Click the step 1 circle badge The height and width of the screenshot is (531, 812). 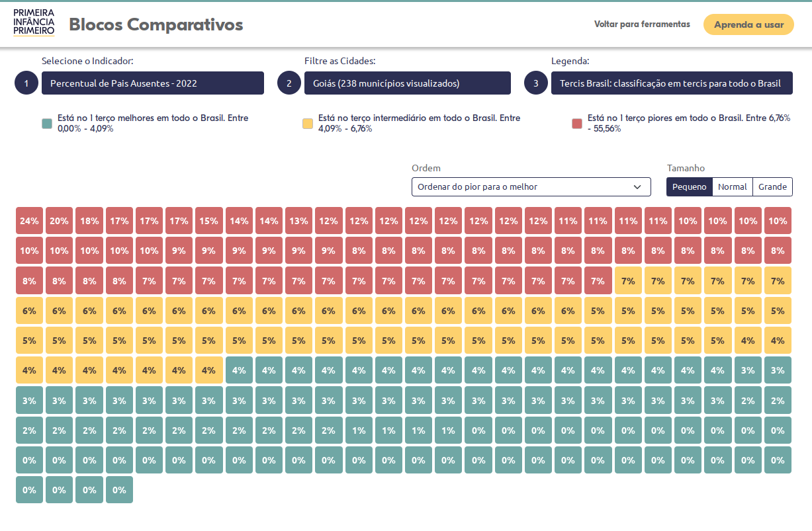click(x=26, y=83)
